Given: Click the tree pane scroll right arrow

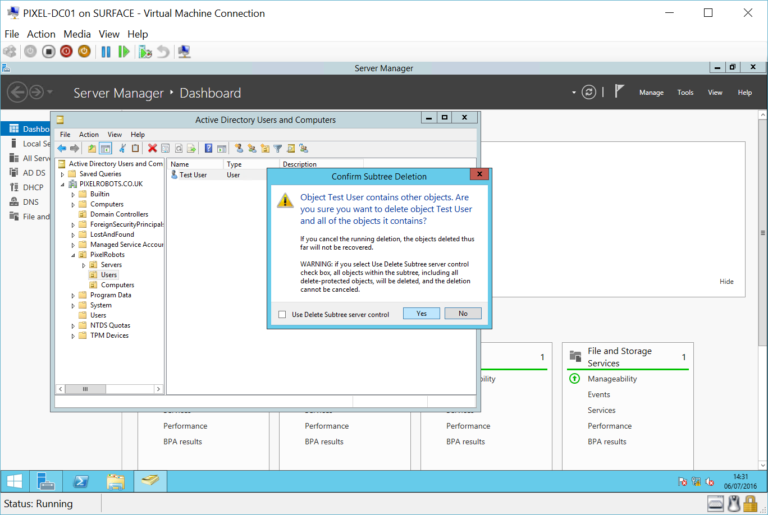Looking at the screenshot, I should (158, 389).
